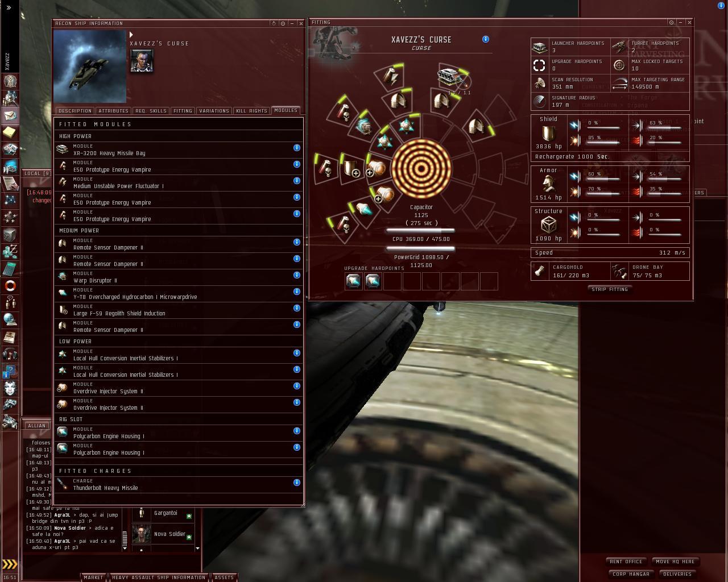Screen dimensions: 728x582
Task: Select the Large F-S9 Regolith Shield Induction row
Action: 179,310
